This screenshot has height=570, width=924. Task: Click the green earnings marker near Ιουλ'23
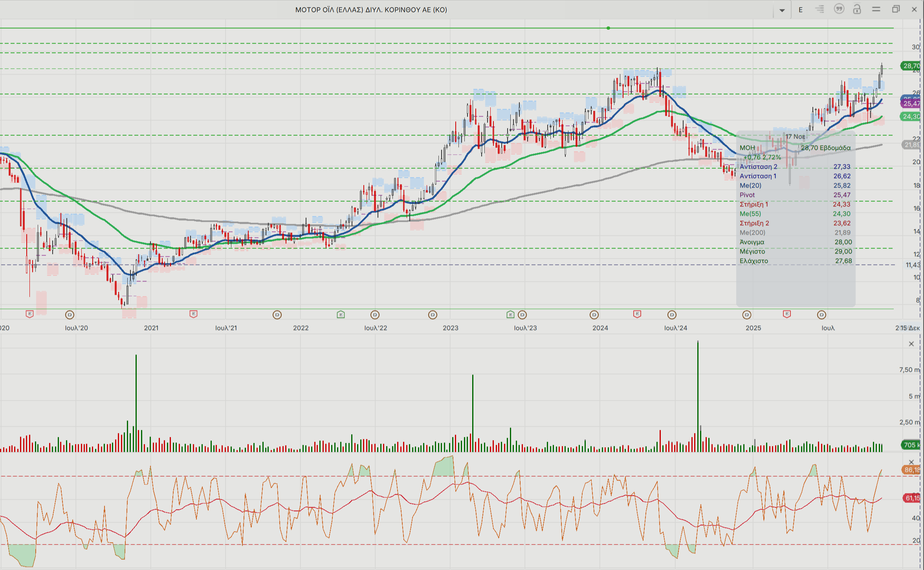click(510, 314)
